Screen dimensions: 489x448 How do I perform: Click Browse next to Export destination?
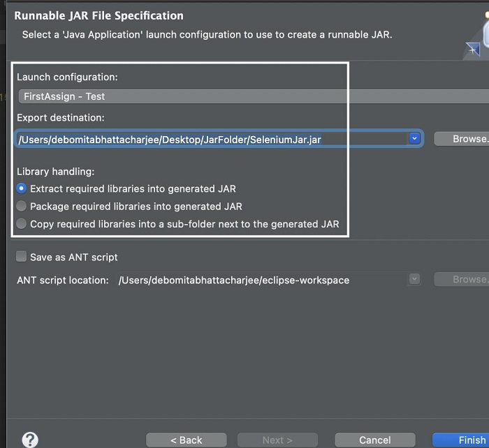pyautogui.click(x=462, y=139)
